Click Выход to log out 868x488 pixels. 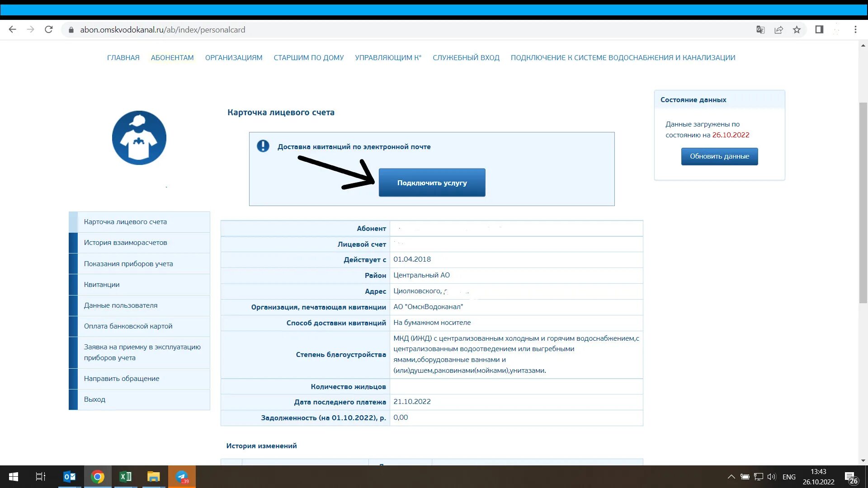tap(94, 399)
